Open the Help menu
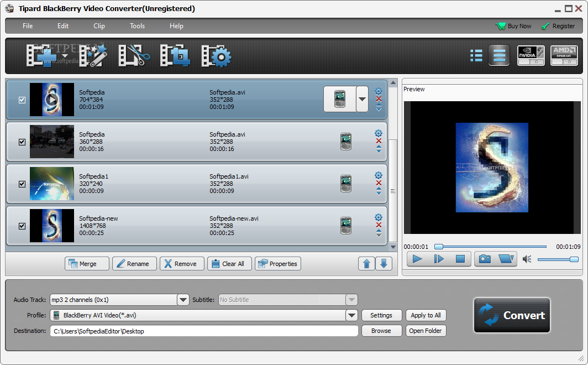Screen dimensions: 588x365 pyautogui.click(x=176, y=26)
